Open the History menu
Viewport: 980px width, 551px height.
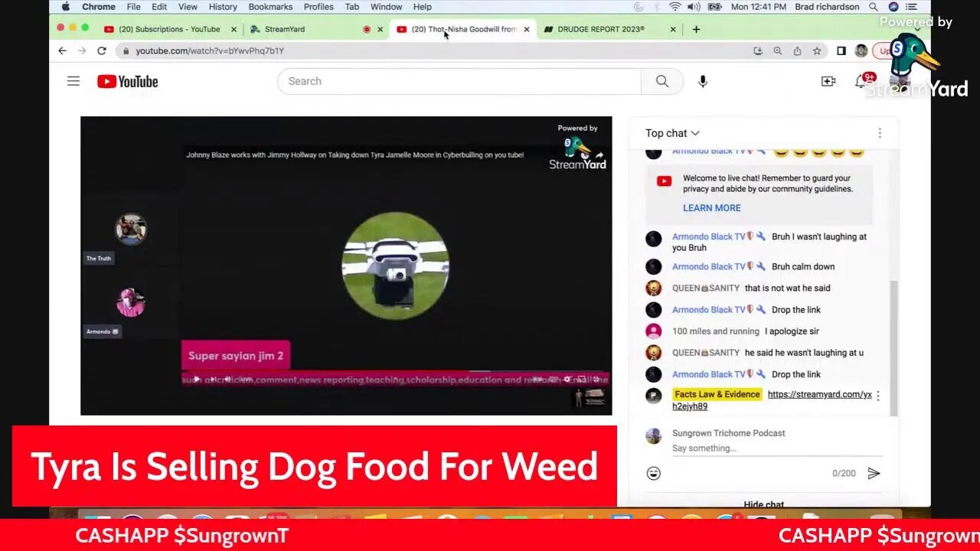pos(223,7)
